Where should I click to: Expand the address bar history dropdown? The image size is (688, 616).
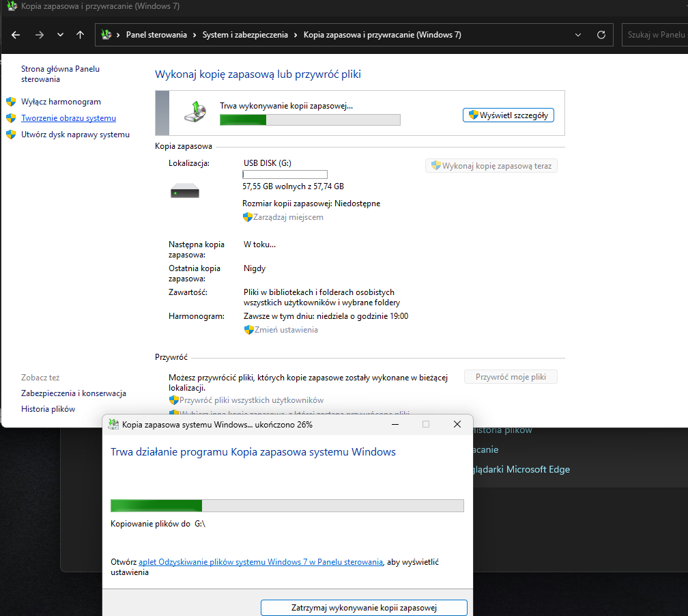pos(578,35)
